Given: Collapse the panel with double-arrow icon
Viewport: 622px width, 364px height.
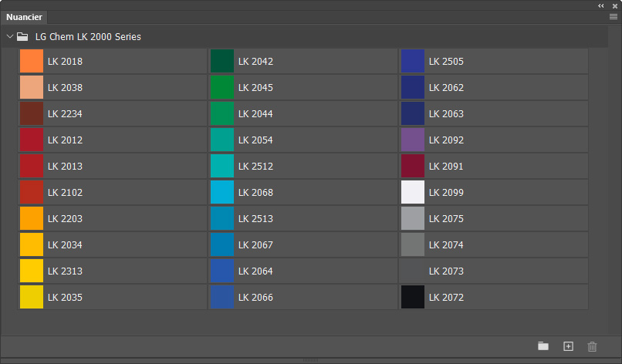Looking at the screenshot, I should point(601,6).
